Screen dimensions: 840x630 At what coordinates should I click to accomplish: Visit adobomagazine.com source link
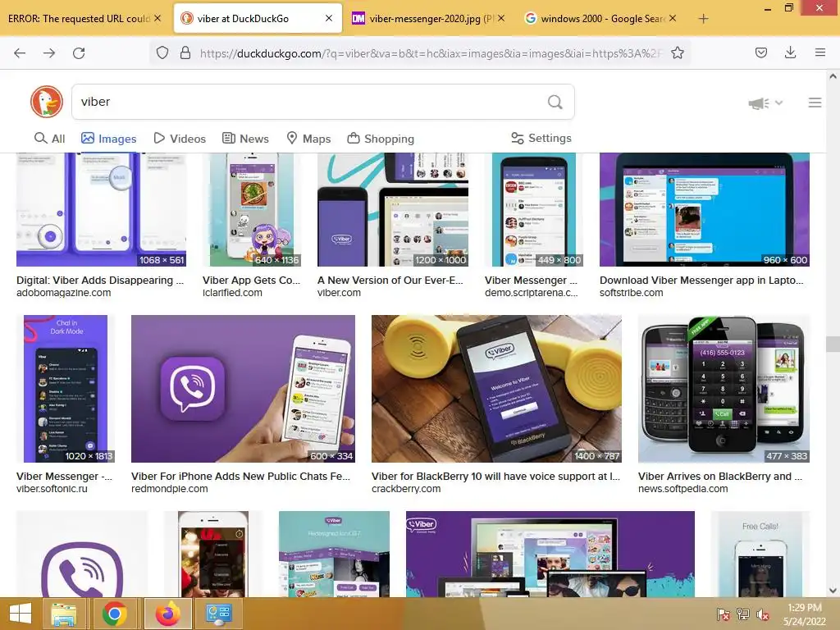(64, 293)
